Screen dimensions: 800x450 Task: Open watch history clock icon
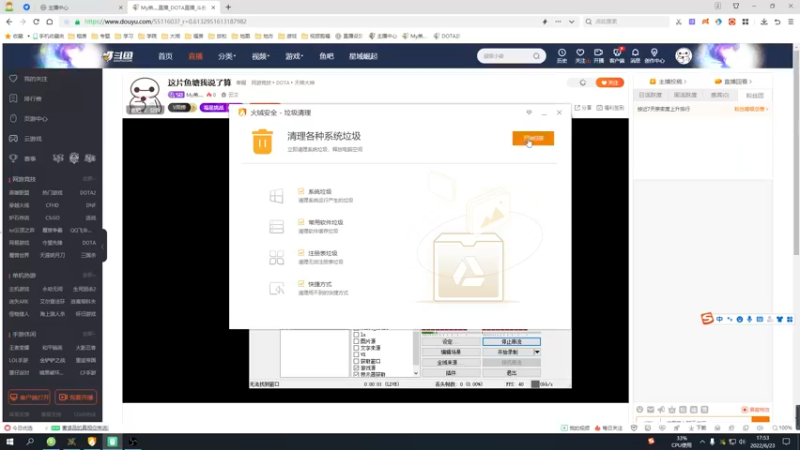(x=562, y=56)
